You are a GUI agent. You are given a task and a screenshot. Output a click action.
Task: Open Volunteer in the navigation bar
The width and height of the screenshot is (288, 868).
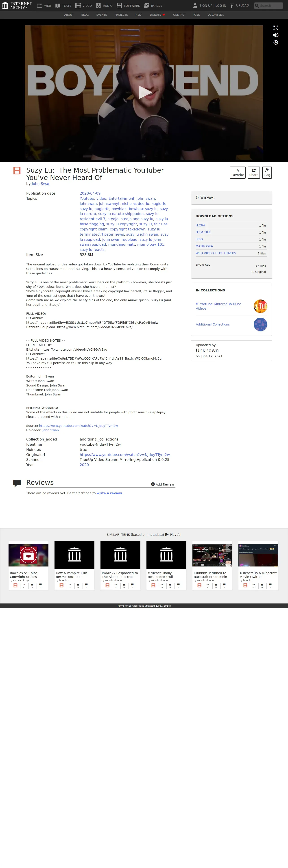tap(216, 15)
